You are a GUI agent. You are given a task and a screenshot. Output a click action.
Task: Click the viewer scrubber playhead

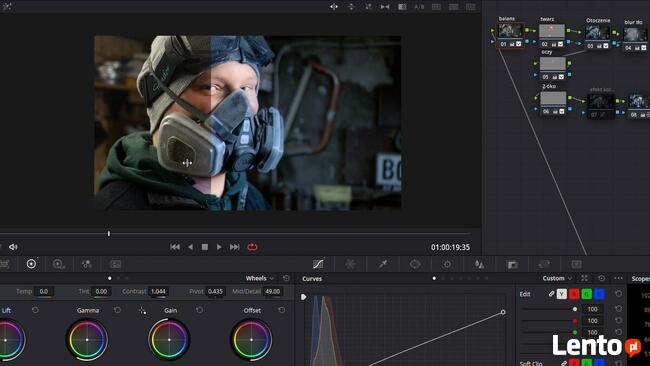[x=109, y=234]
